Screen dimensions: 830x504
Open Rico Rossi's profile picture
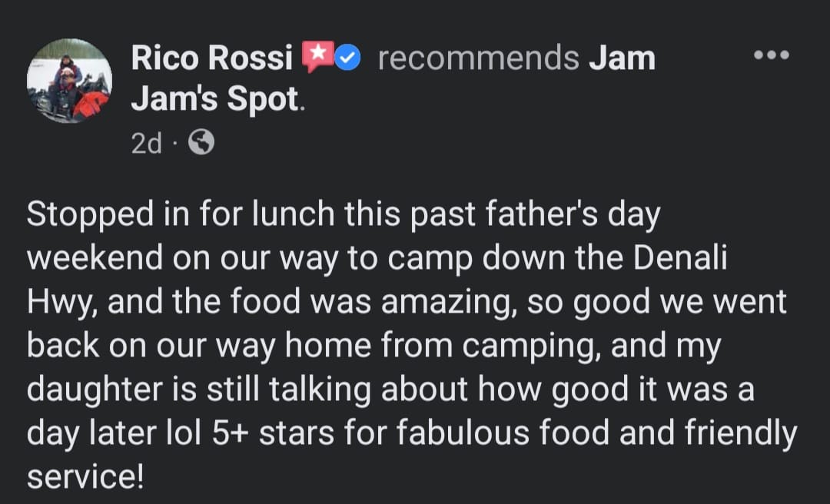point(69,81)
